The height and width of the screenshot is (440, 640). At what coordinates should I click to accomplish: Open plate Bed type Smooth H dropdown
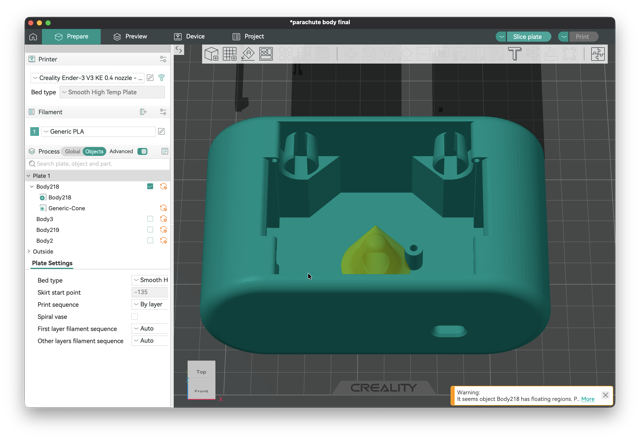(150, 280)
